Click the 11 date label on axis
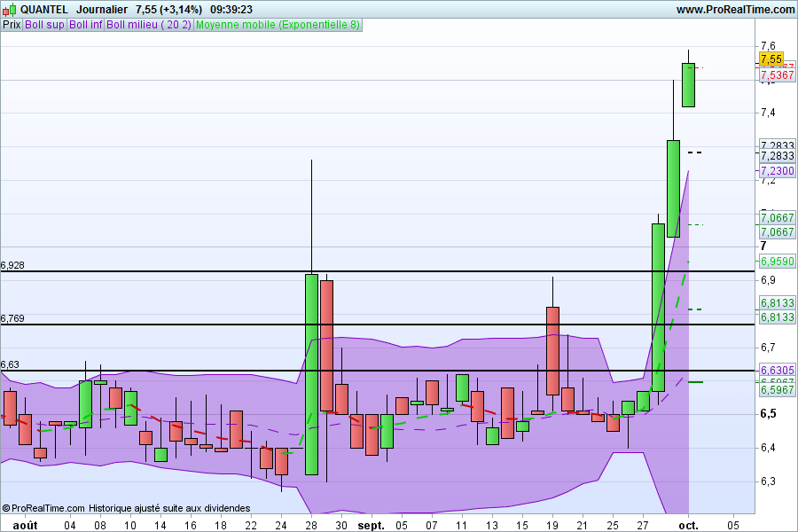798x532 pixels. point(462,526)
